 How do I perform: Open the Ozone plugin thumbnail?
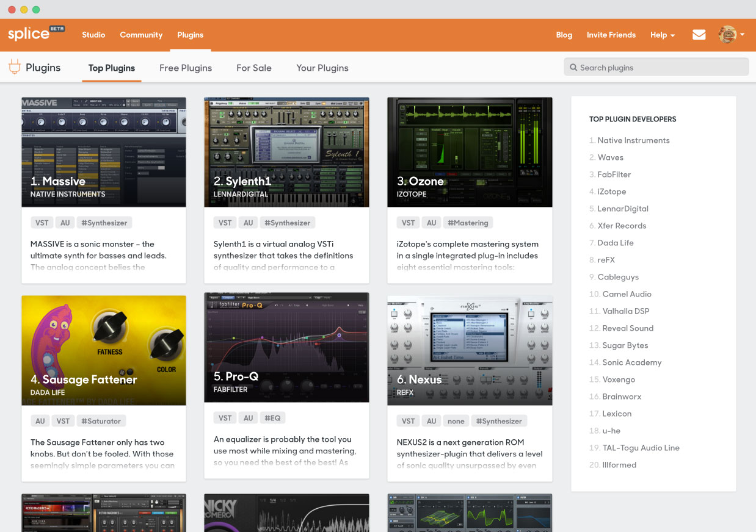coord(470,152)
